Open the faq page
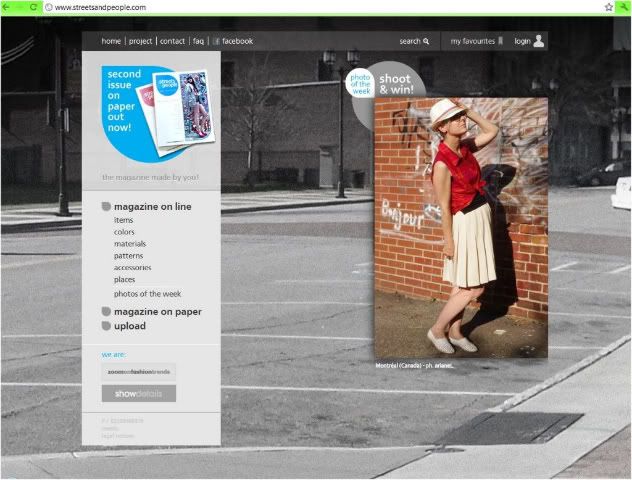Image resolution: width=632 pixels, height=480 pixels. (198, 41)
